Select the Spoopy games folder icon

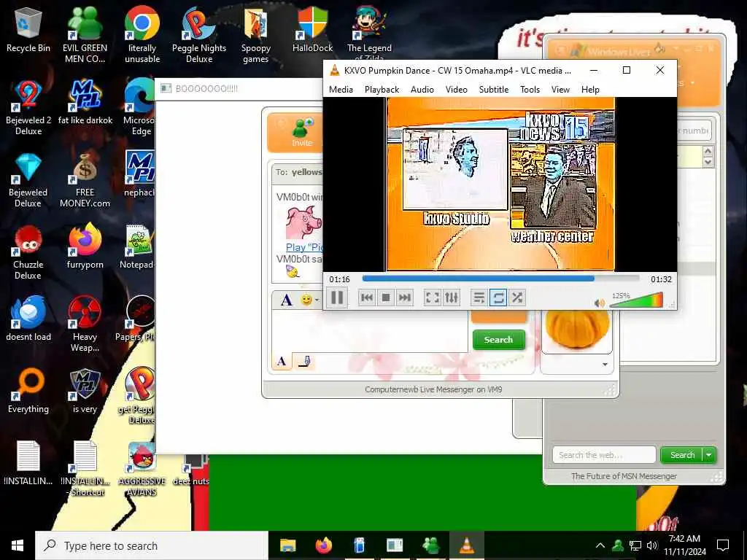click(256, 35)
